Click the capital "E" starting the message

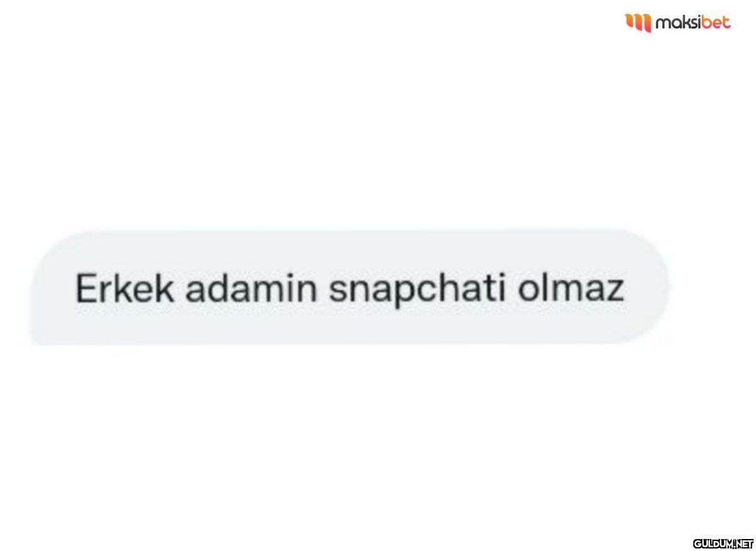(x=85, y=289)
